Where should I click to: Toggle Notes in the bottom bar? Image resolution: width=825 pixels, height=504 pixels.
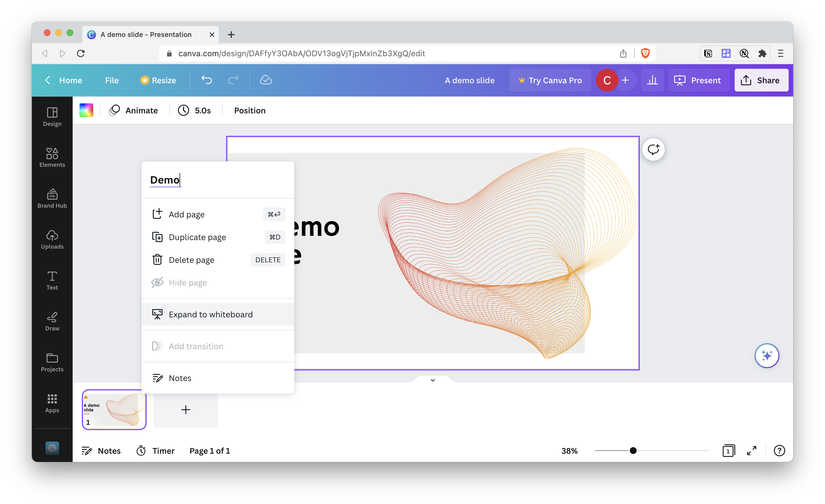(101, 450)
